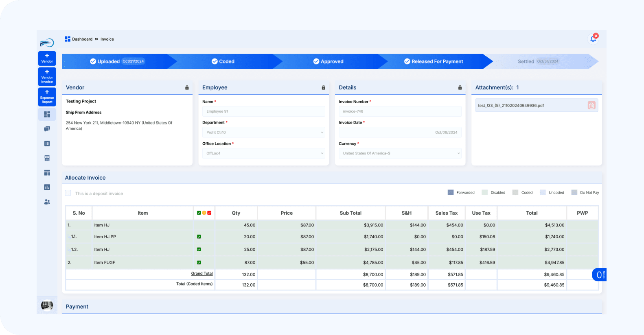Click the lock icon on Details panel
The height and width of the screenshot is (335, 644).
tap(460, 87)
